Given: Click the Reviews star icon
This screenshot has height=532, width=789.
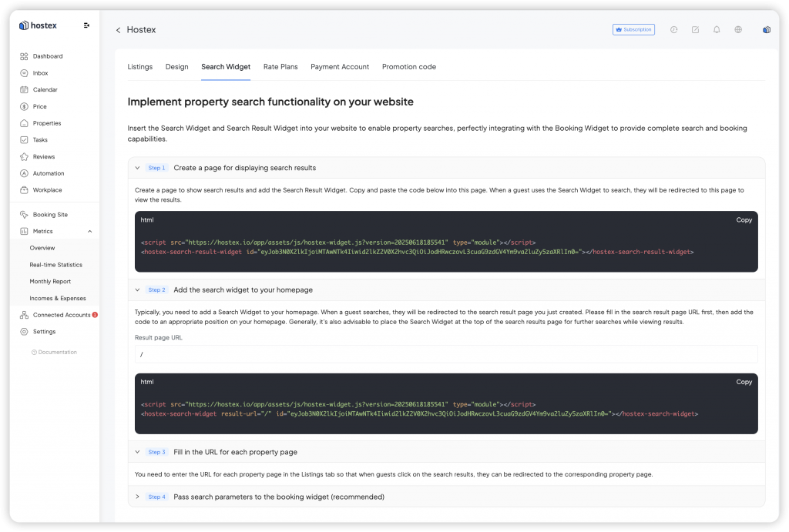Looking at the screenshot, I should click(x=24, y=157).
